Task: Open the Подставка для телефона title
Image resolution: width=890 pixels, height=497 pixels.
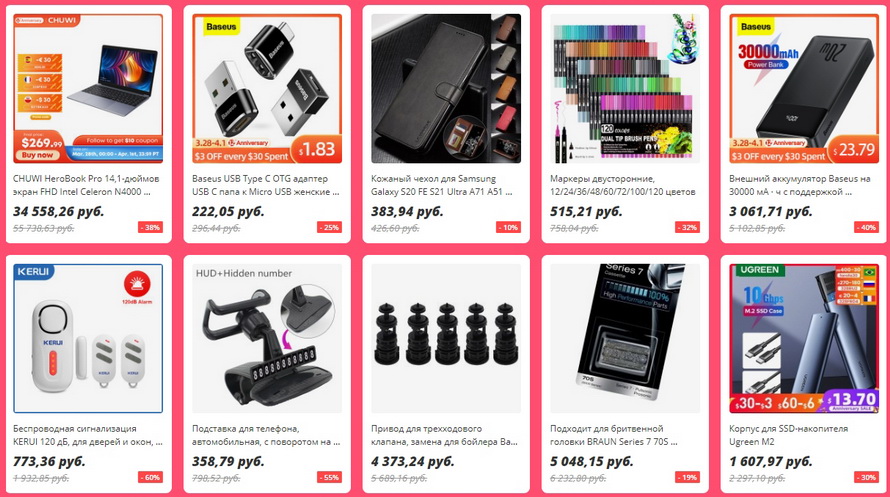Action: point(266,435)
